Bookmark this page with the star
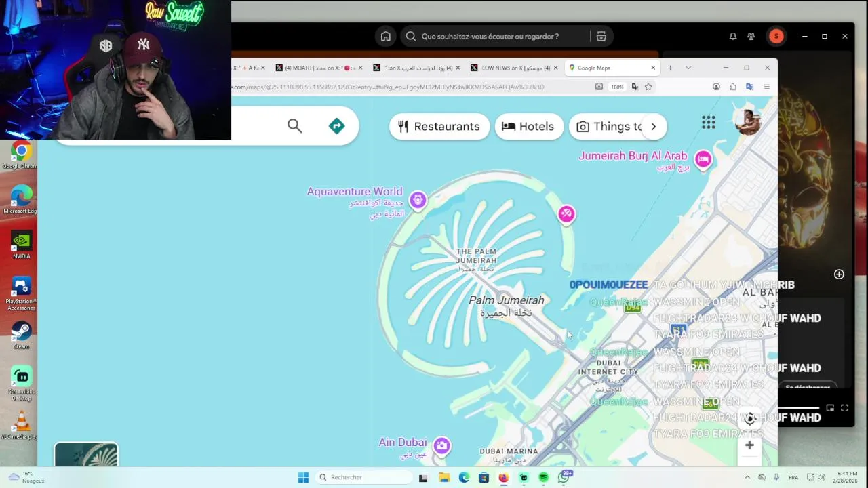 click(648, 87)
